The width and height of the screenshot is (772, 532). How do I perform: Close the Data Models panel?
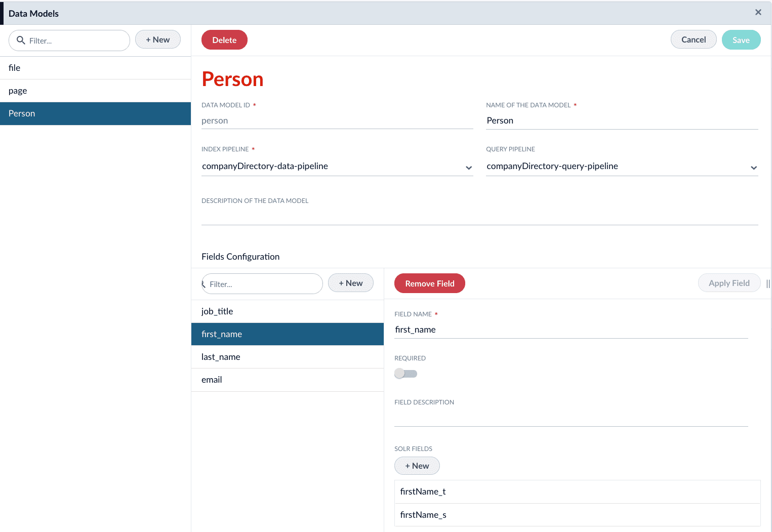click(x=758, y=12)
